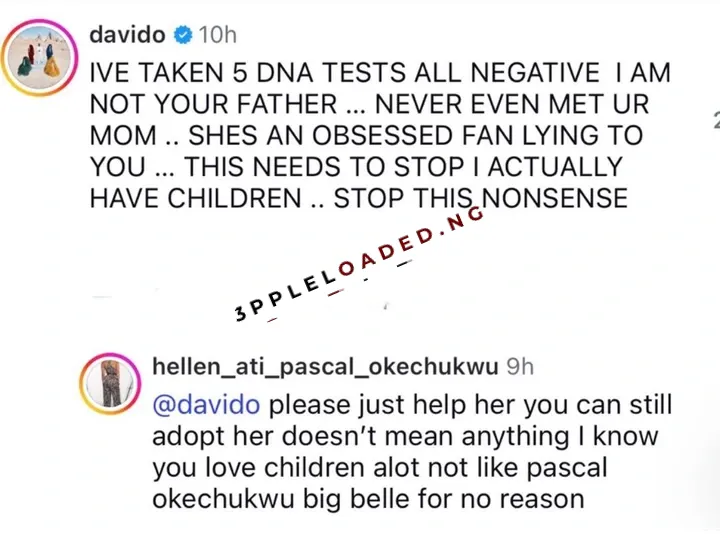Tap the @davido mention in the reply
Viewport: 720px width, 534px height.
pos(207,406)
